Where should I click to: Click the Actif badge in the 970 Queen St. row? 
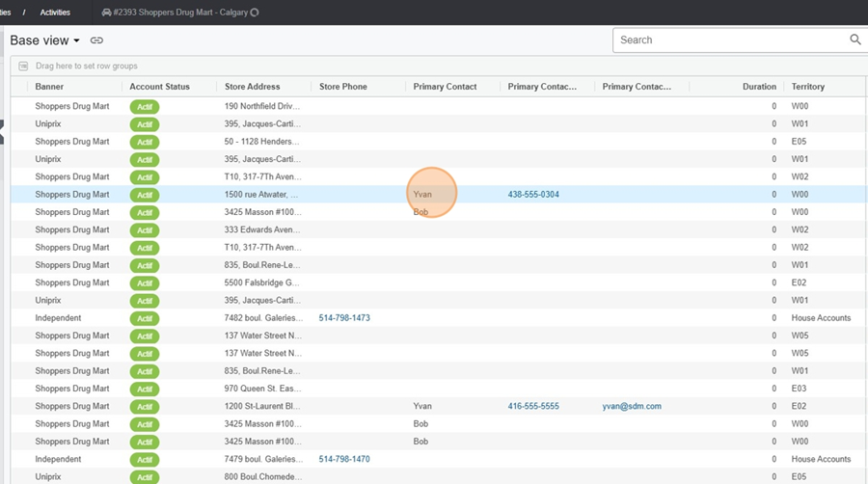point(145,389)
